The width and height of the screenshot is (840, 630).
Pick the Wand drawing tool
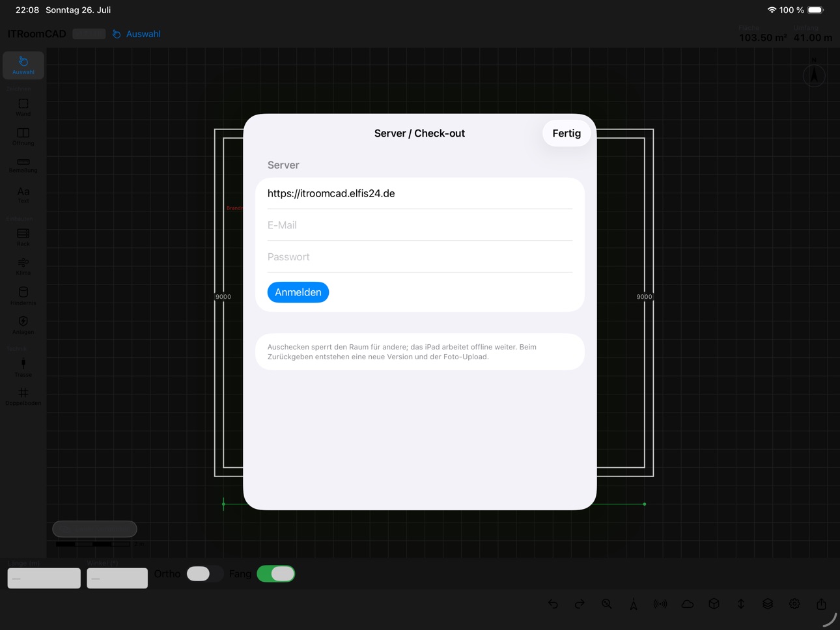tap(23, 107)
